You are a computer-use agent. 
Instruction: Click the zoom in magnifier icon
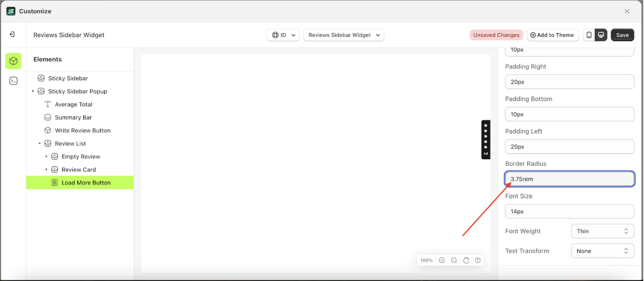(x=441, y=260)
